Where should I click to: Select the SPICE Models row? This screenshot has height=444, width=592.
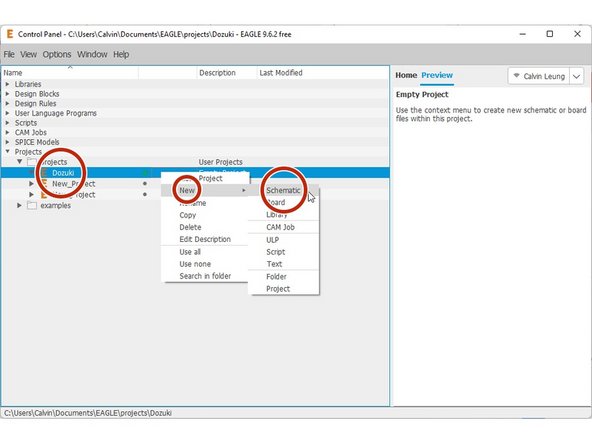click(195, 142)
